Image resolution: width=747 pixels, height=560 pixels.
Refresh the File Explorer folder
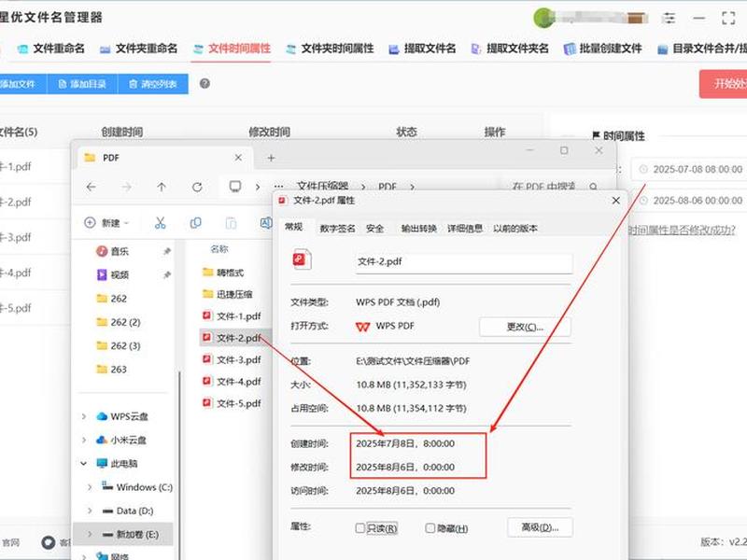tap(197, 188)
